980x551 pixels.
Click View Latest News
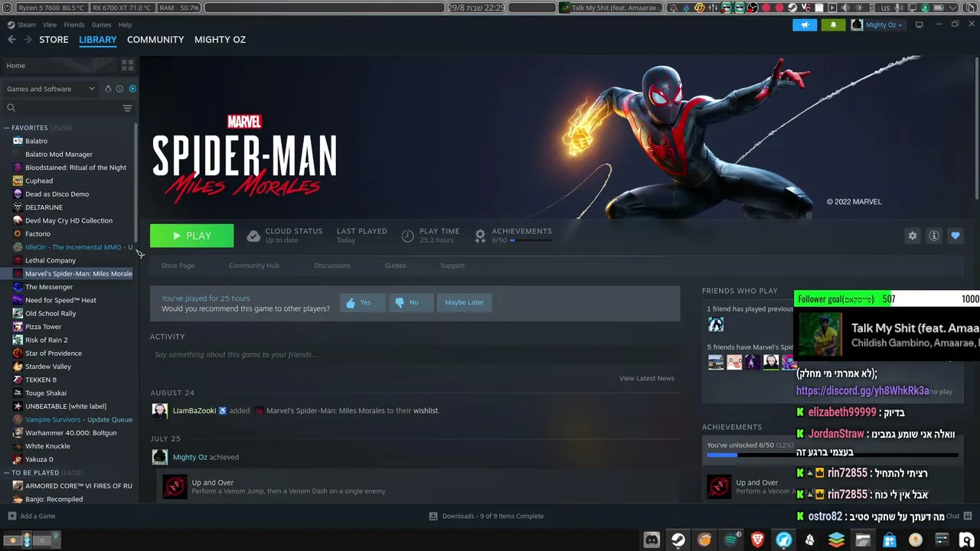647,378
